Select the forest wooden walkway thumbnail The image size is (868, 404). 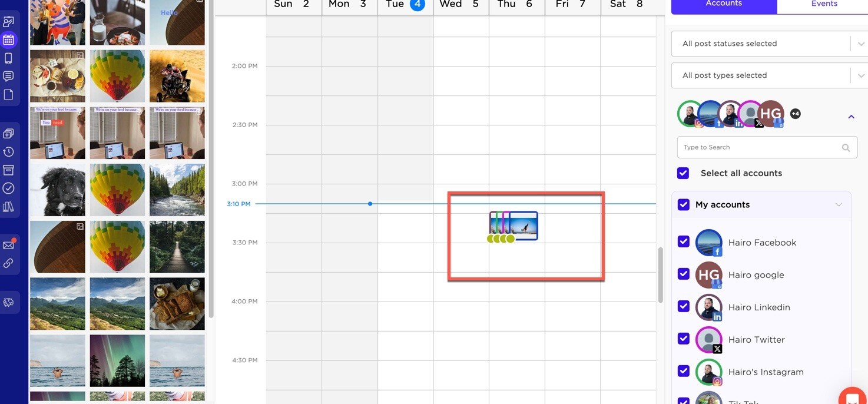point(177,247)
